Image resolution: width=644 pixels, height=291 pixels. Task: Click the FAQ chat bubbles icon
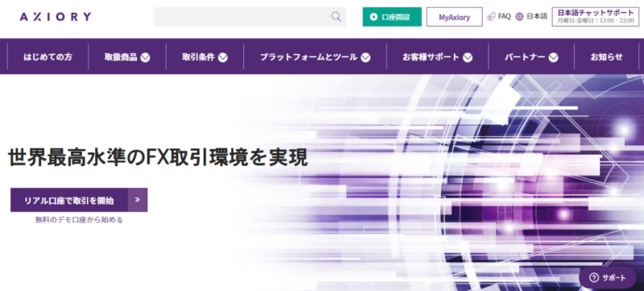[491, 16]
